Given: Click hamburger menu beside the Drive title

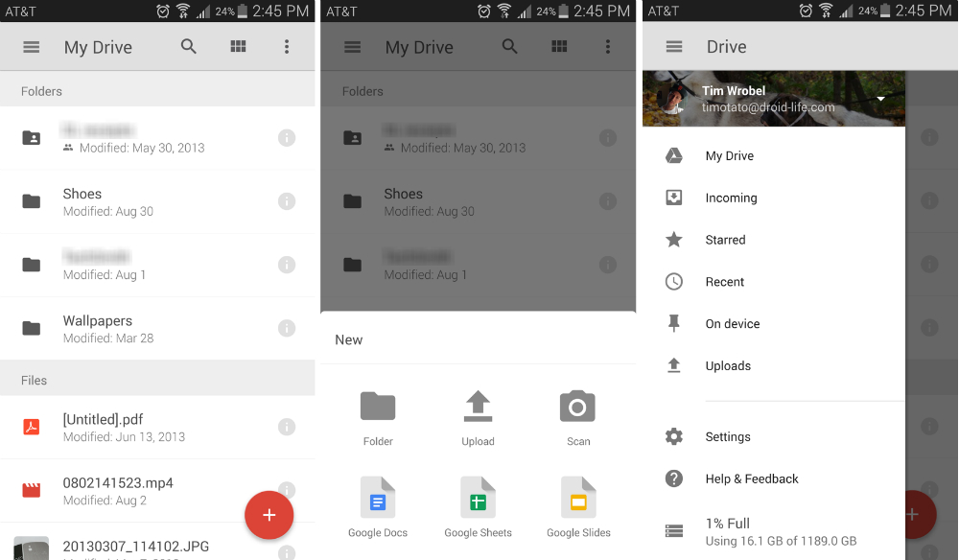Looking at the screenshot, I should [x=674, y=47].
